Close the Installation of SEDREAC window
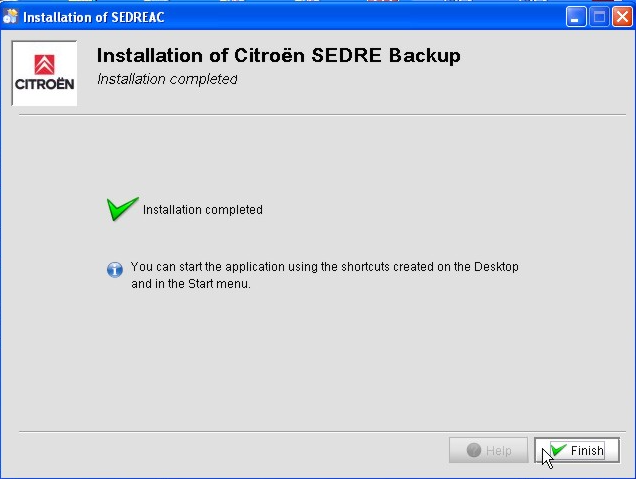The width and height of the screenshot is (636, 479). click(621, 16)
